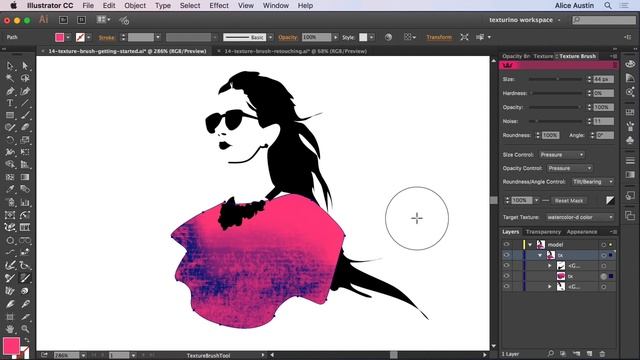Open the texturino workspace switcher
640x360 pixels.
[525, 20]
